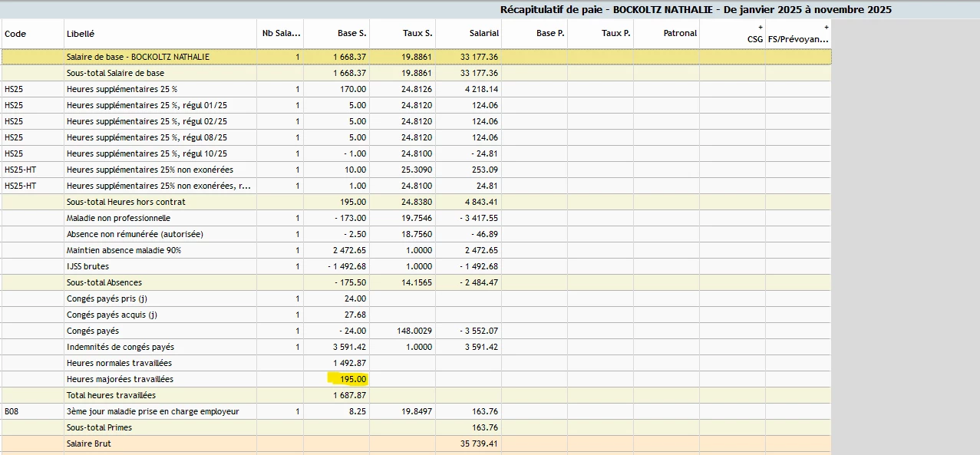Click the 35 739.41 Salaire Brut amount
Screen dimensions: 980x455
pos(477,443)
